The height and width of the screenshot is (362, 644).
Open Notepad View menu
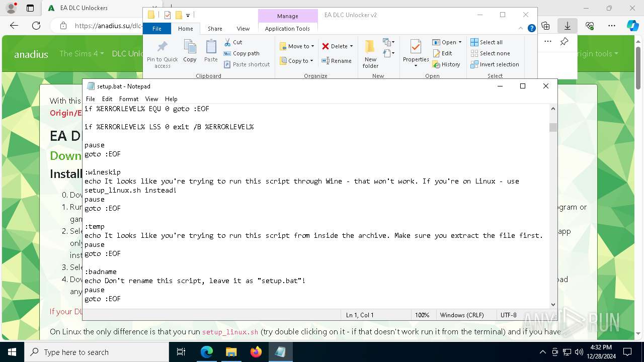click(151, 99)
